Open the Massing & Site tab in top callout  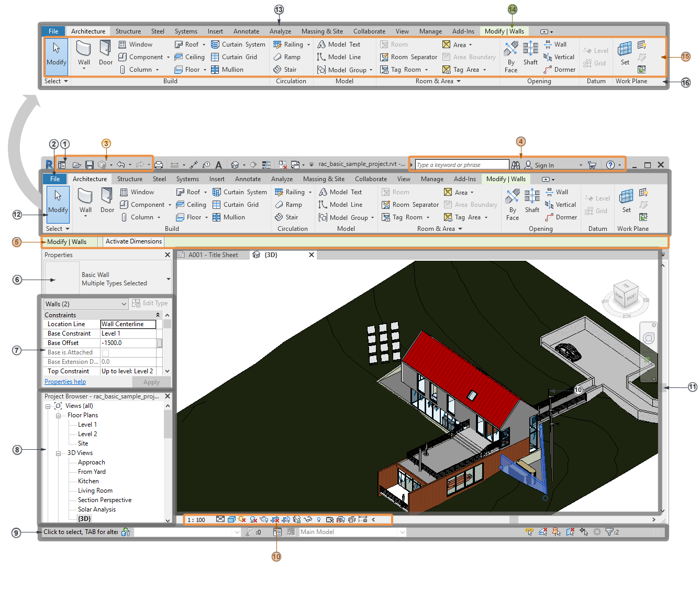point(323,31)
